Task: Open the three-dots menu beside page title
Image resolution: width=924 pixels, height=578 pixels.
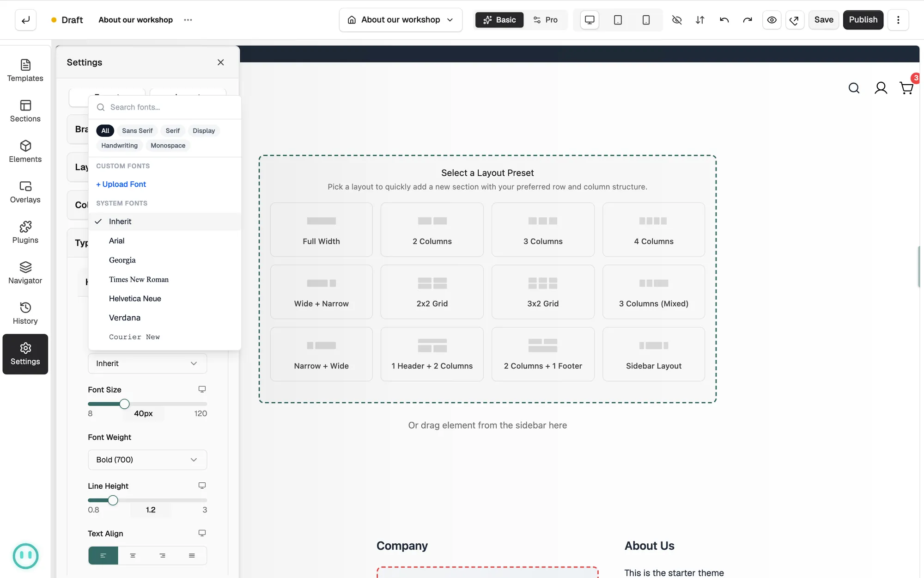Action: (x=188, y=20)
